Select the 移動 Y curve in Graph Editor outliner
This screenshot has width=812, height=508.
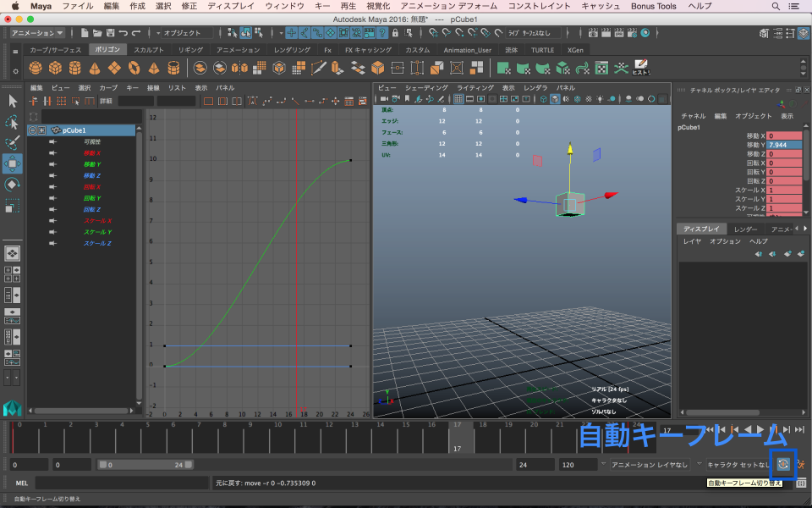(x=92, y=164)
